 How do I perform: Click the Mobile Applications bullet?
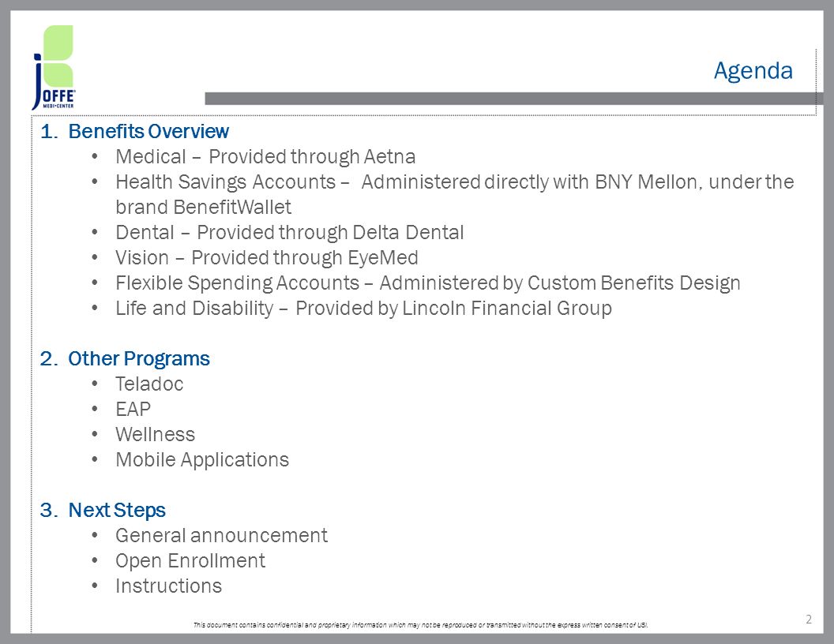click(202, 459)
